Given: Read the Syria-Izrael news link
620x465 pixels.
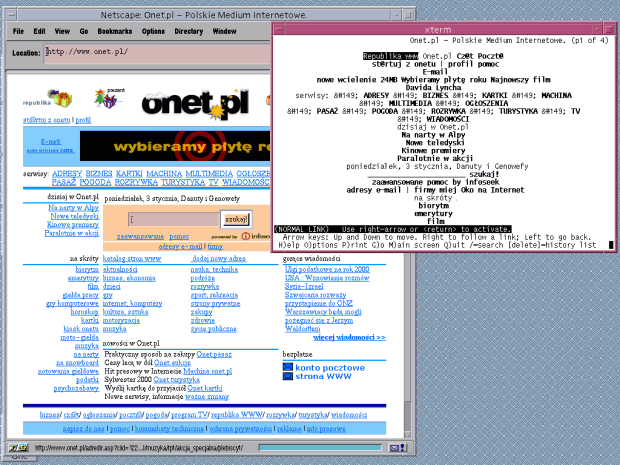Looking at the screenshot, I should point(304,287).
